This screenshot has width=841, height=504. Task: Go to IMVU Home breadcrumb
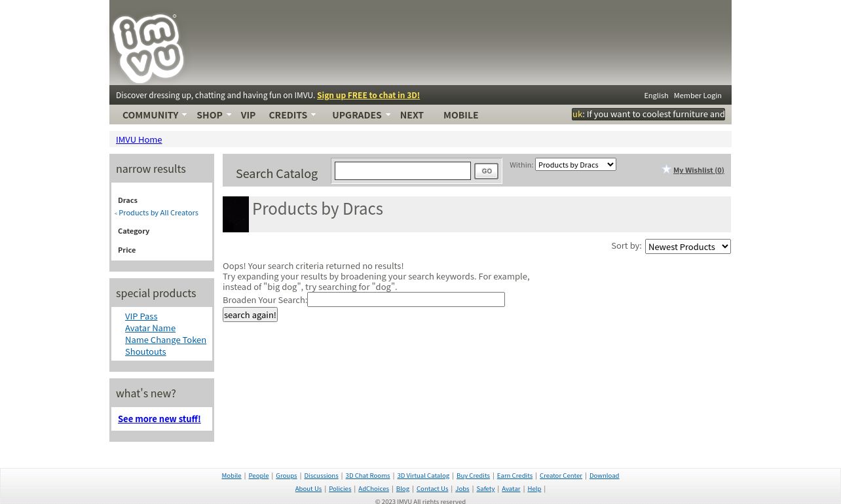(139, 139)
